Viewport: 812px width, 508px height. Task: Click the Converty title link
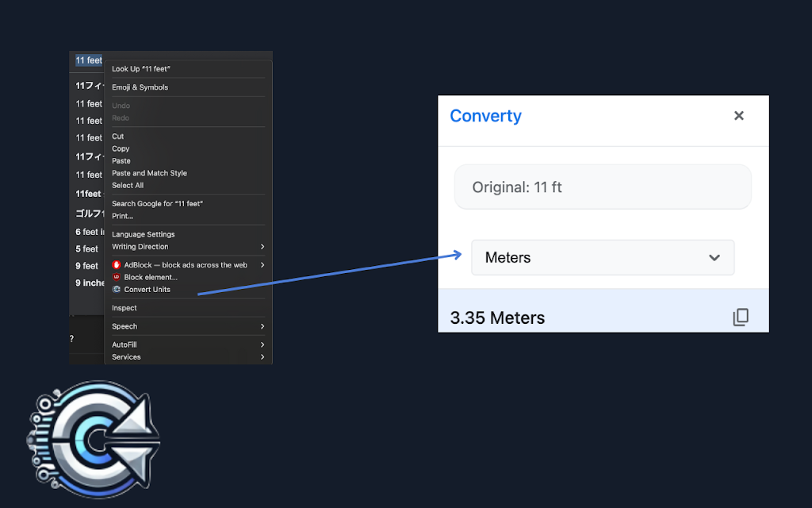[486, 116]
